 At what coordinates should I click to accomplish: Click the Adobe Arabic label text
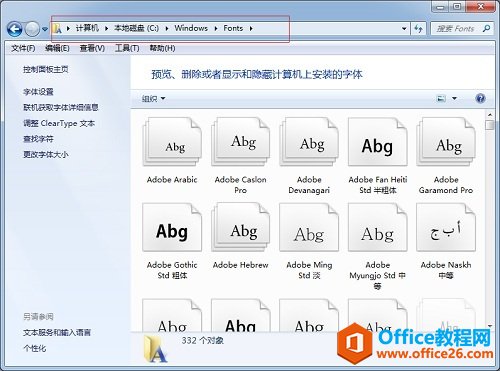coord(172,180)
